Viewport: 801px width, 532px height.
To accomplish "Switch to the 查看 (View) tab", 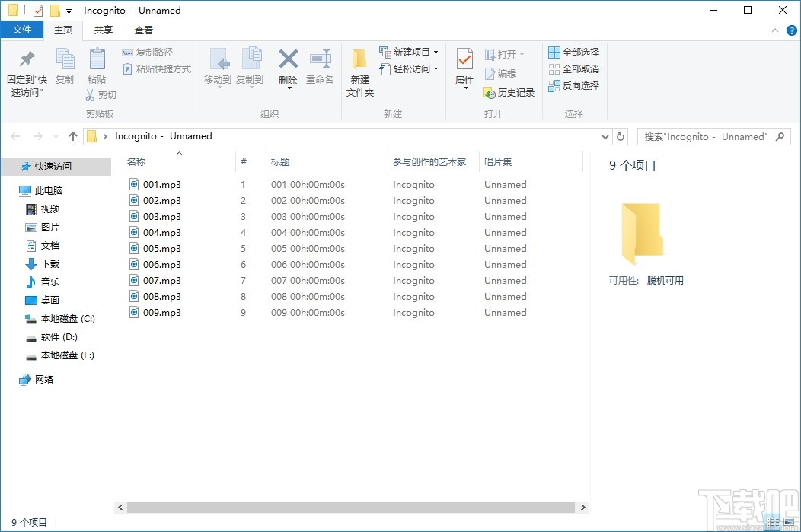I will 145,30.
